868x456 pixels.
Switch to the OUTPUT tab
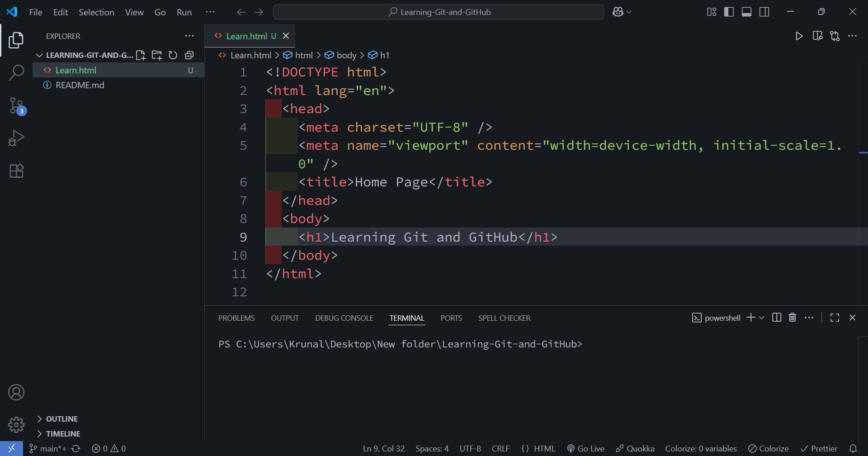285,318
